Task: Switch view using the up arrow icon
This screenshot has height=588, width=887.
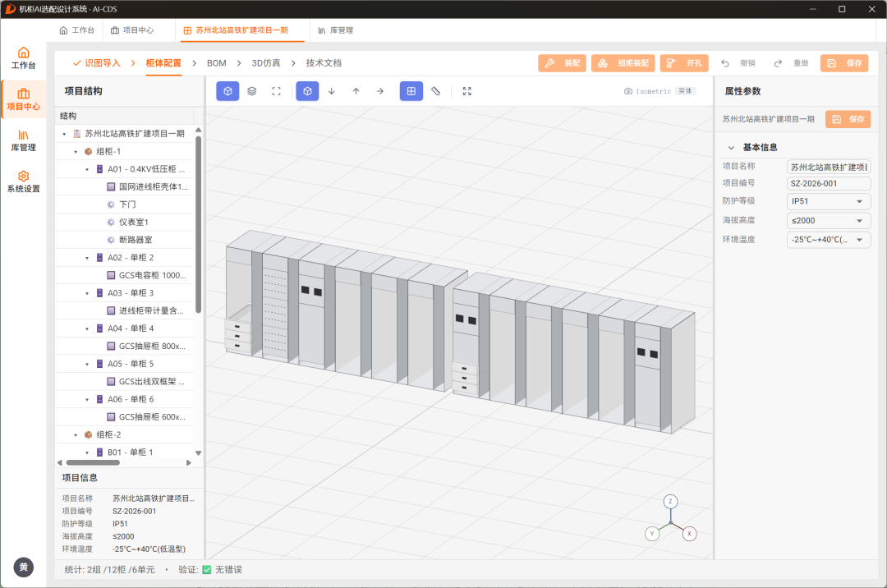Action: [x=356, y=91]
